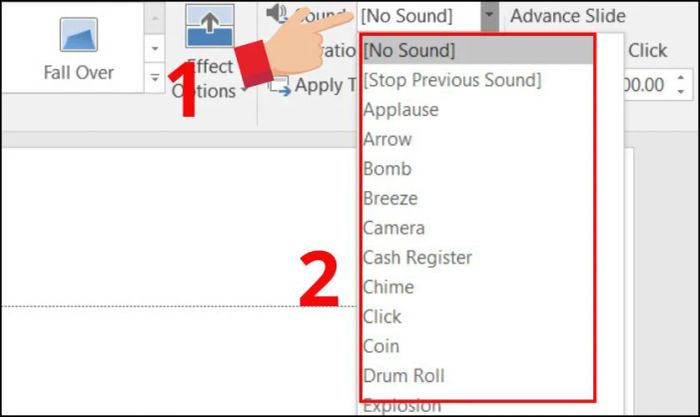Click the [No Sound] combo box field
The width and height of the screenshot is (700, 417).
419,16
